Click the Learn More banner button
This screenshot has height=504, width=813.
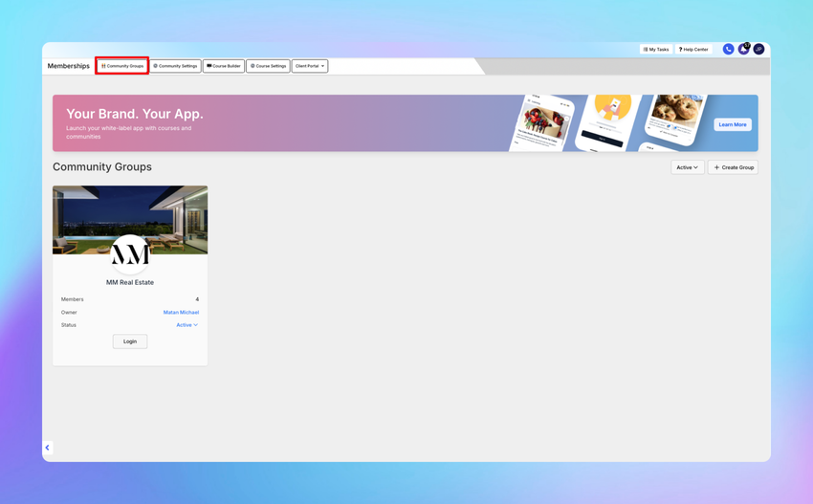[733, 124]
